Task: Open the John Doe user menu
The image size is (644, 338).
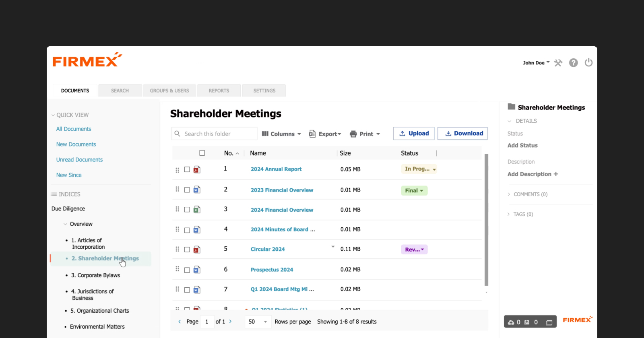Action: coord(536,63)
